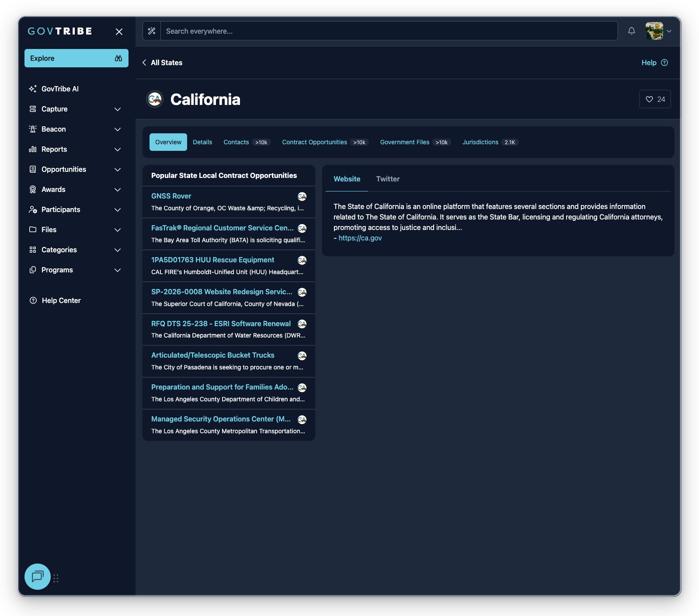
Task: Click the CA badge on FasTrak row
Action: click(x=302, y=228)
